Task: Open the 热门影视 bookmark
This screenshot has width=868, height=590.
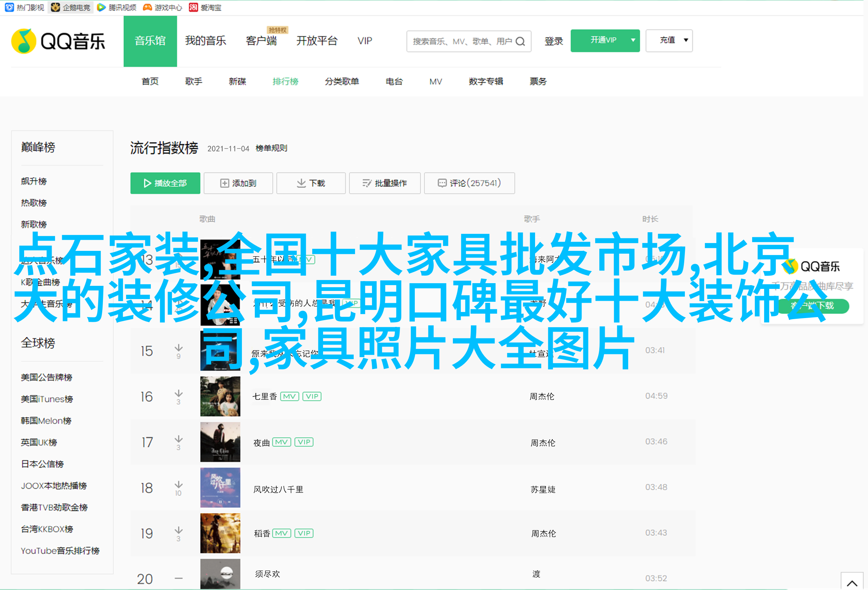Action: pos(25,7)
